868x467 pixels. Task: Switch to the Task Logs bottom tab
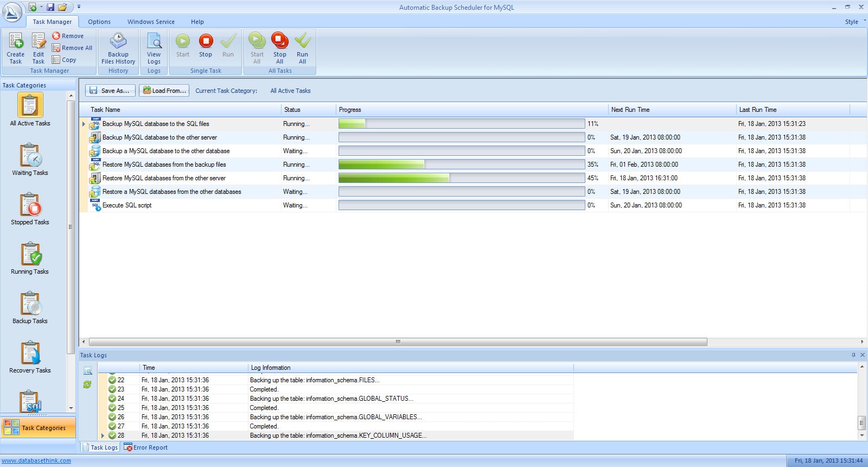[100, 447]
